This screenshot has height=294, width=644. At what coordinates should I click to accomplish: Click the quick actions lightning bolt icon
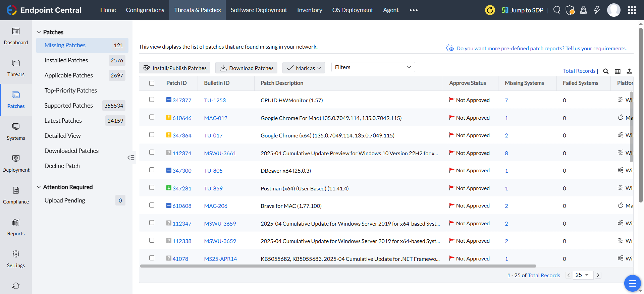click(x=597, y=10)
